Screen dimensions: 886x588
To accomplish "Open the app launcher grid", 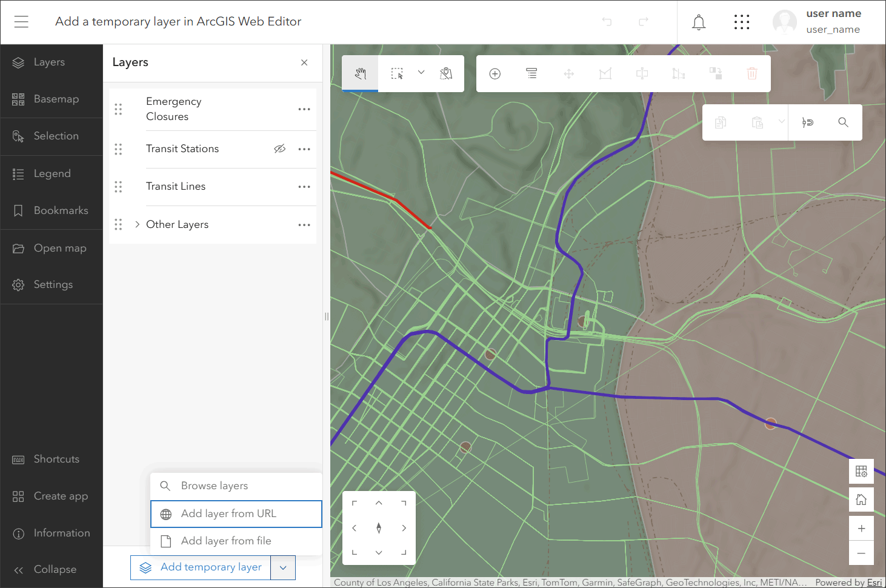I will coord(742,22).
